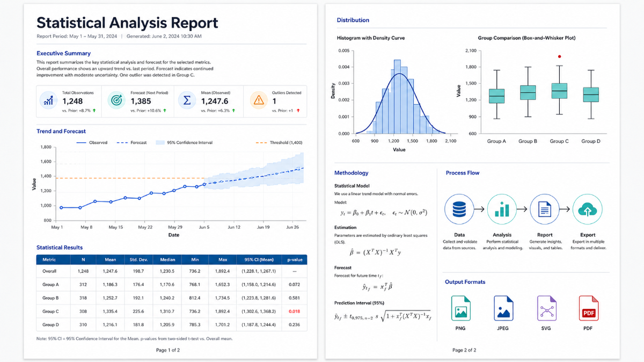Click the Statistical Model subheading
This screenshot has width=644, height=362.
coord(352,185)
